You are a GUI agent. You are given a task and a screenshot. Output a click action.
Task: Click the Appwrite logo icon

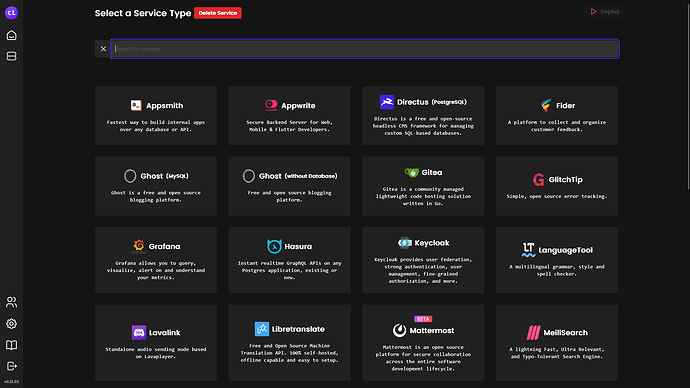[271, 105]
